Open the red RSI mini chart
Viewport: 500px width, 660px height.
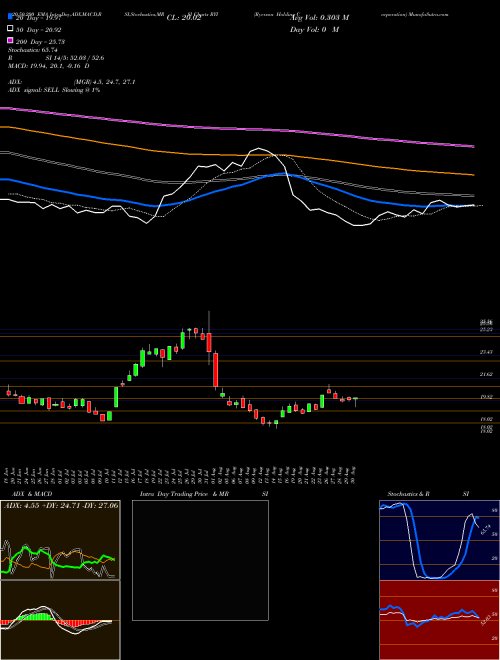click(x=439, y=620)
